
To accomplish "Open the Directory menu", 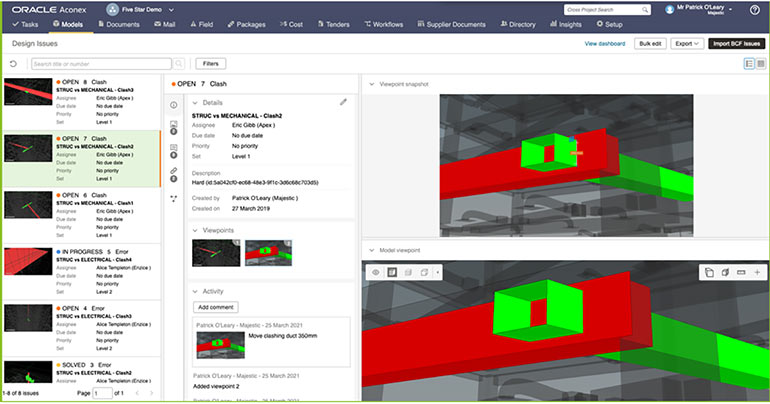I will [518, 24].
